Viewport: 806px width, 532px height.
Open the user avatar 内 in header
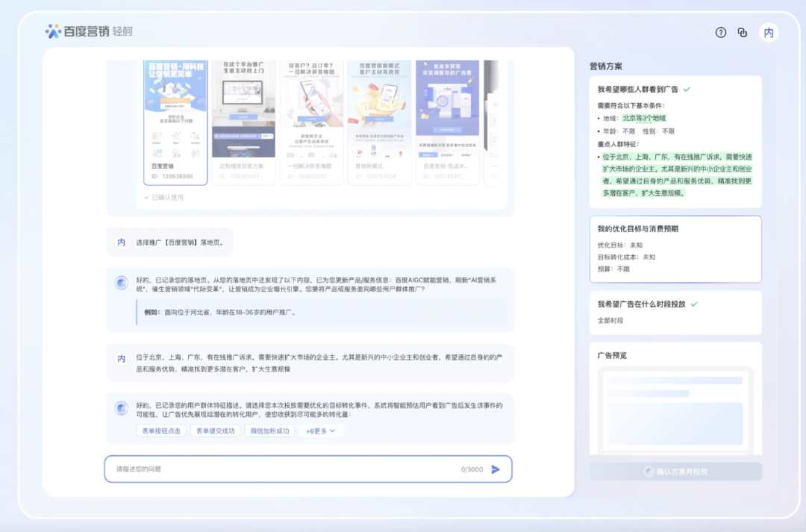pyautogui.click(x=769, y=32)
